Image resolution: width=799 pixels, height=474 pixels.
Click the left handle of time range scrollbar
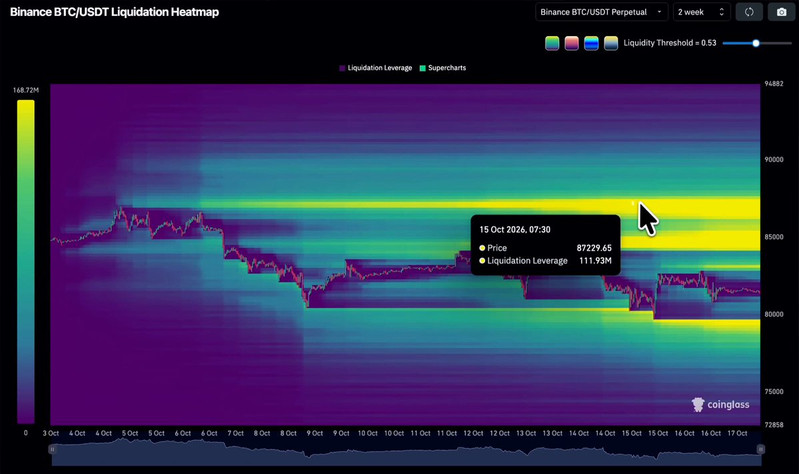pos(52,449)
